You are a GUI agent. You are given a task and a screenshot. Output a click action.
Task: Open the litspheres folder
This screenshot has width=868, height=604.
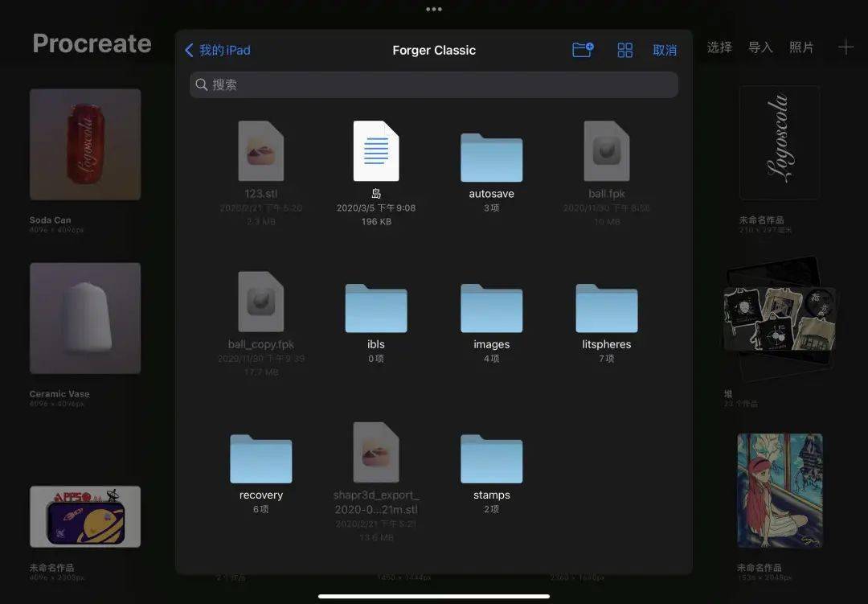click(x=606, y=308)
